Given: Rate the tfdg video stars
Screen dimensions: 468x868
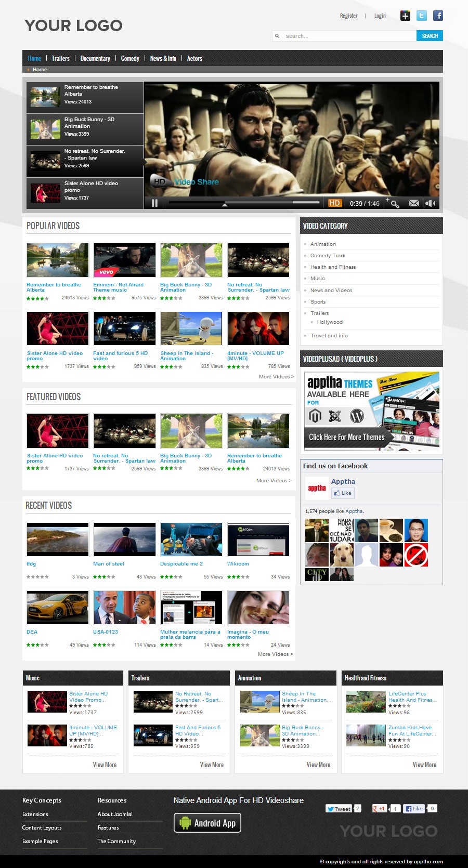Looking at the screenshot, I should tap(37, 576).
